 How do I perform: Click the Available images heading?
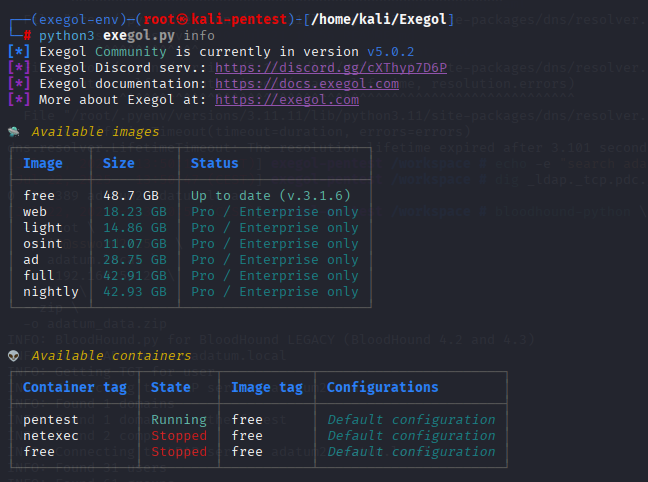(x=95, y=132)
